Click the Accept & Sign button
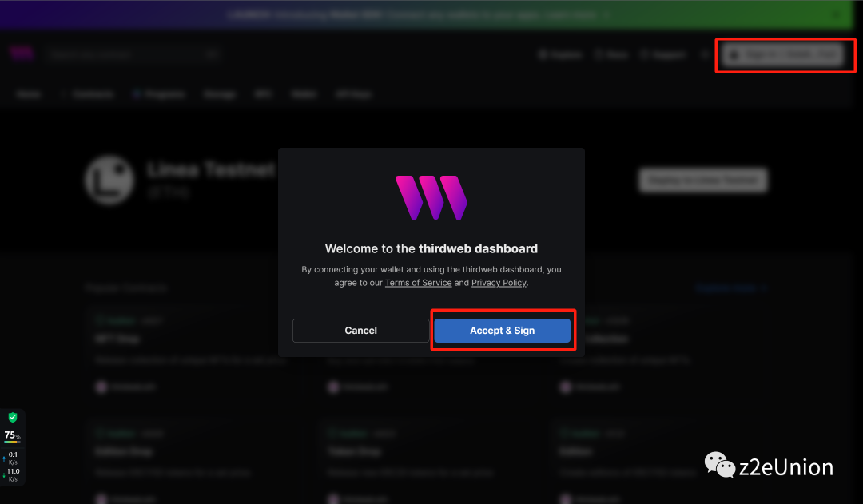 (502, 331)
